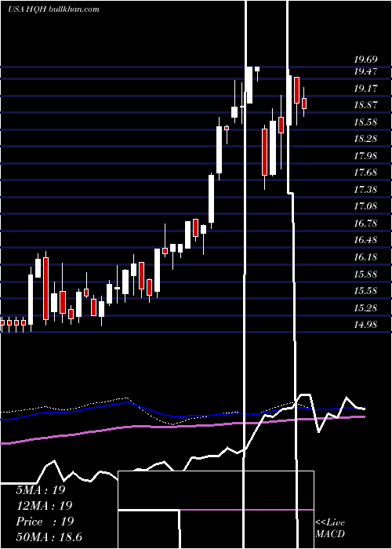This screenshot has height=549, width=392.
Task: Click the '50MA : 18.6' legend text
Action: (x=49, y=537)
